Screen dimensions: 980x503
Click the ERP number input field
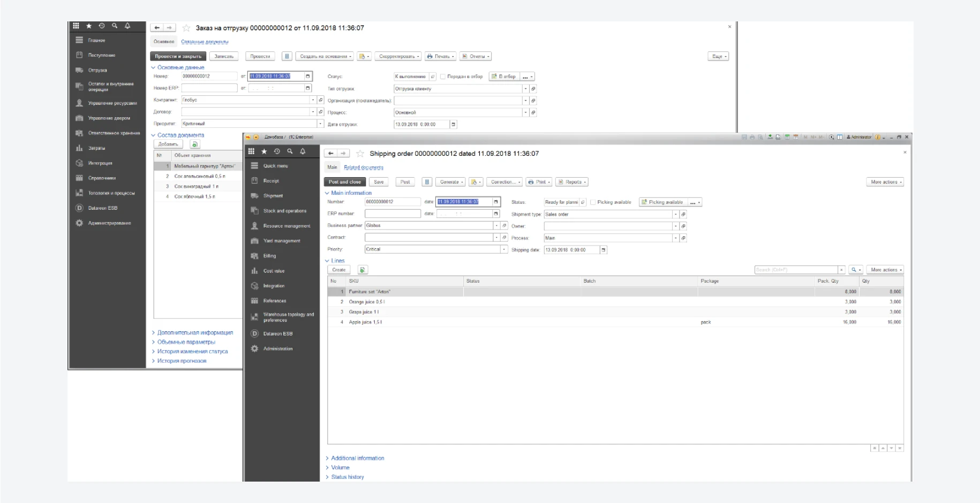point(393,214)
